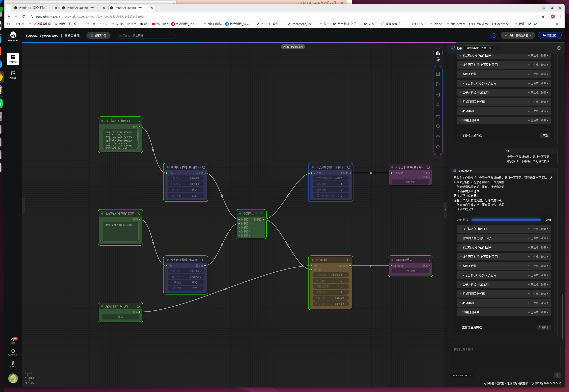
Task: Open the 通知 notifications icon
Action: coord(13,341)
